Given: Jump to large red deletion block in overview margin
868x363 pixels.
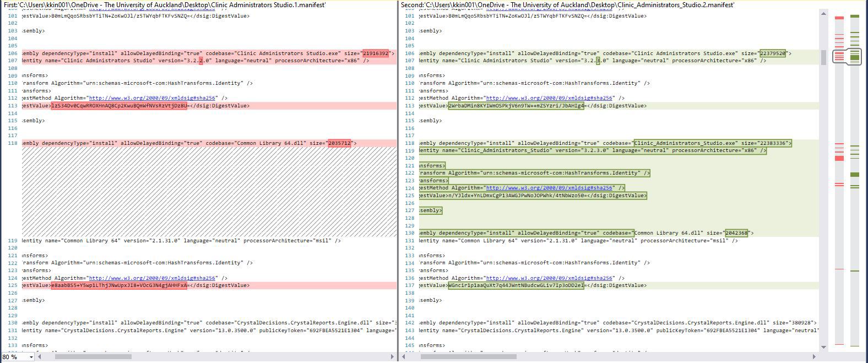Looking at the screenshot, I should [x=839, y=158].
